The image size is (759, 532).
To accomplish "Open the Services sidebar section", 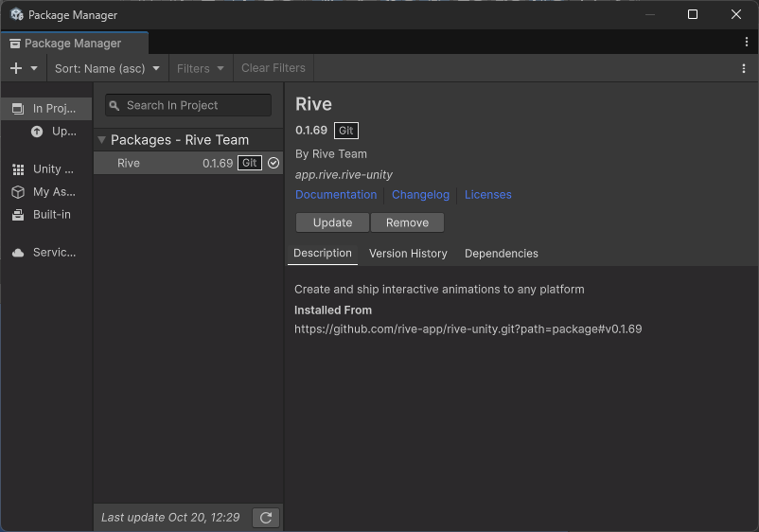I will point(46,253).
